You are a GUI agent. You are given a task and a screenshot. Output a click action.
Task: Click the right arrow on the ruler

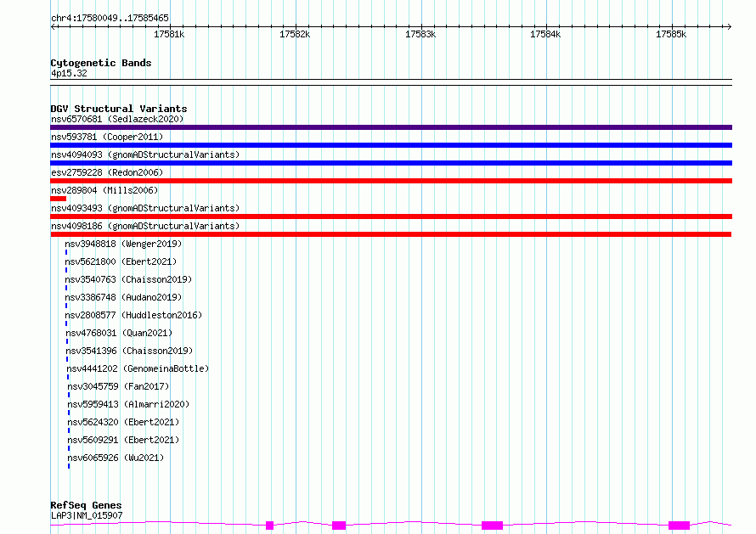coord(729,26)
